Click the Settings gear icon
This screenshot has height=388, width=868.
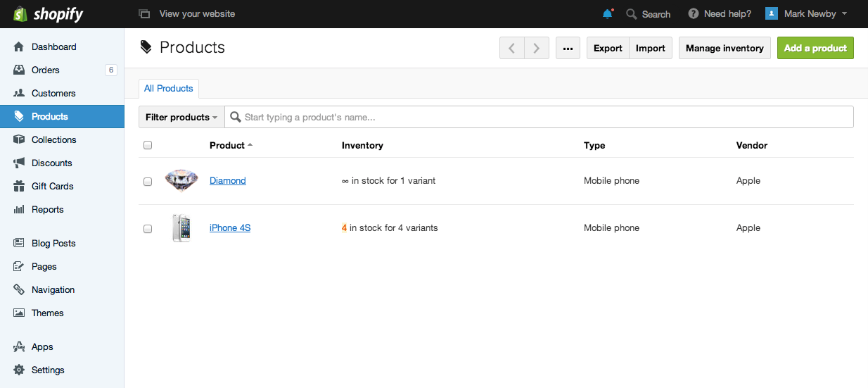pyautogui.click(x=19, y=370)
